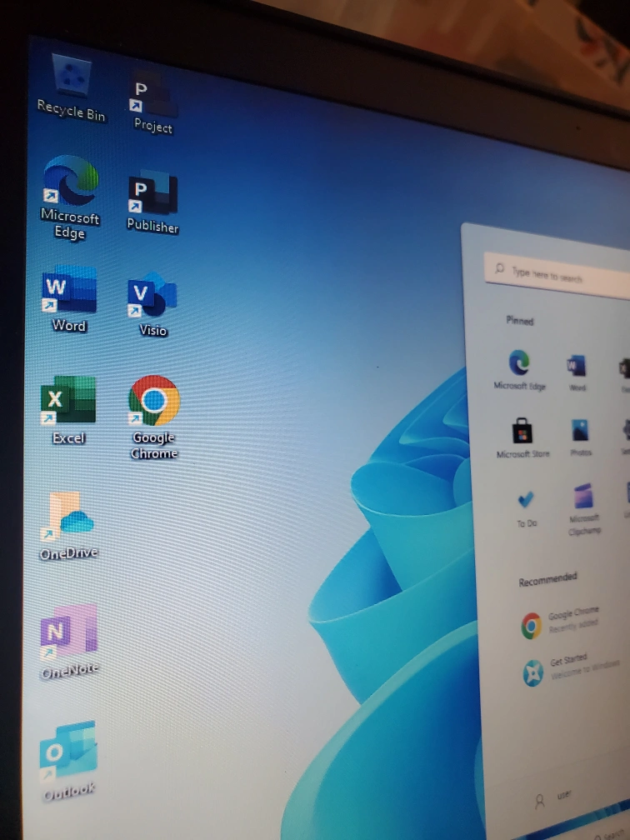Click the Pinned section heading
This screenshot has height=840, width=630.
pyautogui.click(x=520, y=321)
